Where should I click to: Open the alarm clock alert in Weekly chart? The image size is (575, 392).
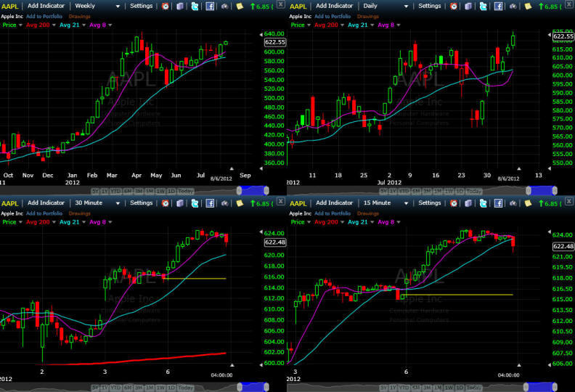pos(166,7)
